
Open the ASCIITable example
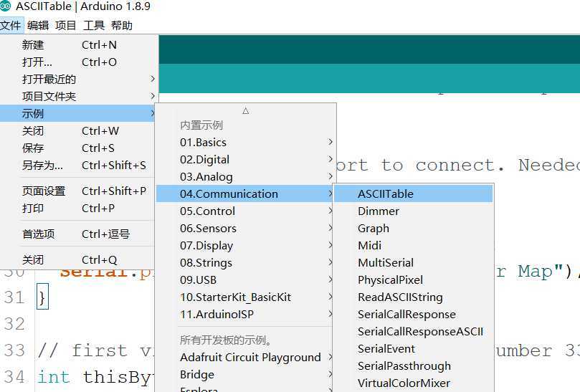tap(414, 193)
